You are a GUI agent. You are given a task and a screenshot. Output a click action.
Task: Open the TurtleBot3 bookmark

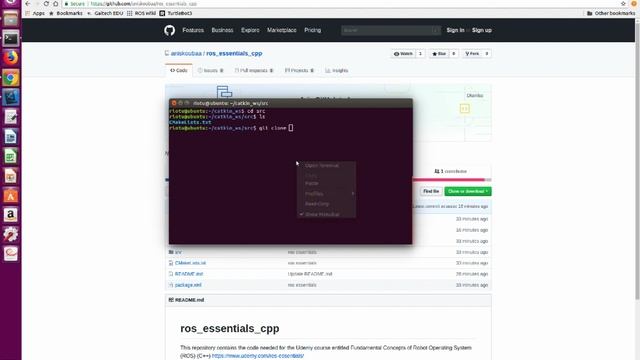[176, 13]
